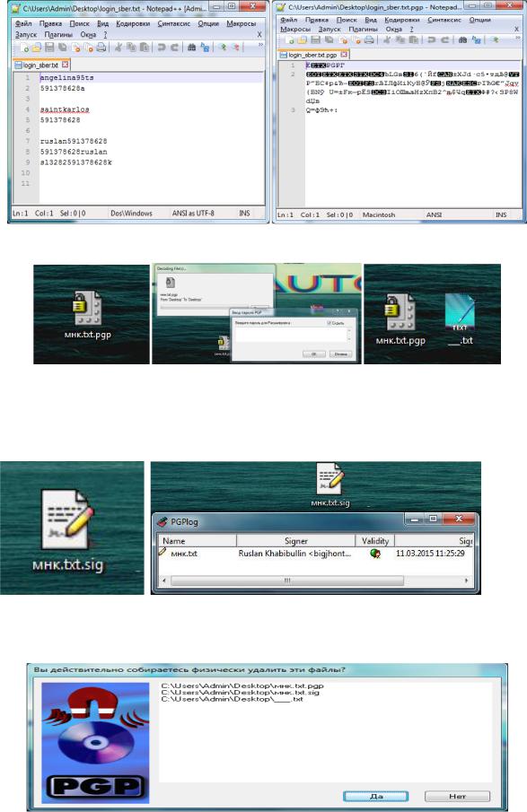Viewport: 527px width, 812px height.
Task: Click Copy icon in login_sber.txt.pgp window toolbar
Action: coord(400,39)
